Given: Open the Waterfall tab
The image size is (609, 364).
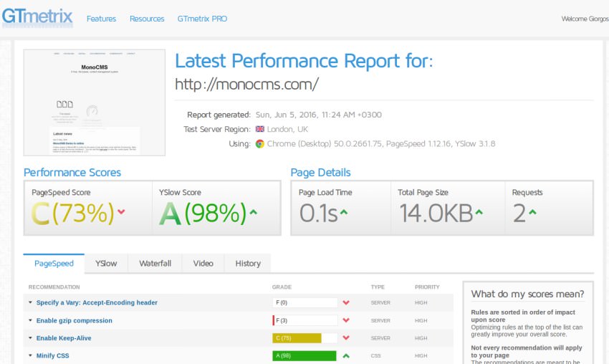Looking at the screenshot, I should tap(155, 264).
